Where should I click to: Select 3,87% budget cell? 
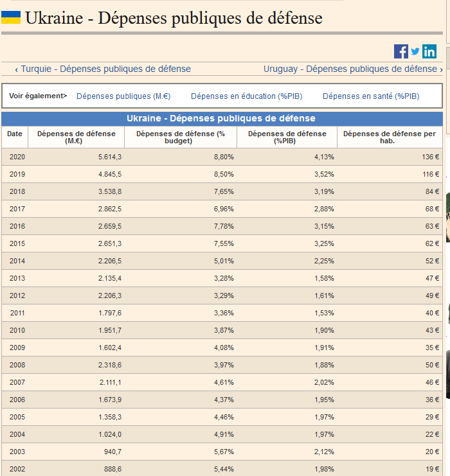(x=181, y=330)
